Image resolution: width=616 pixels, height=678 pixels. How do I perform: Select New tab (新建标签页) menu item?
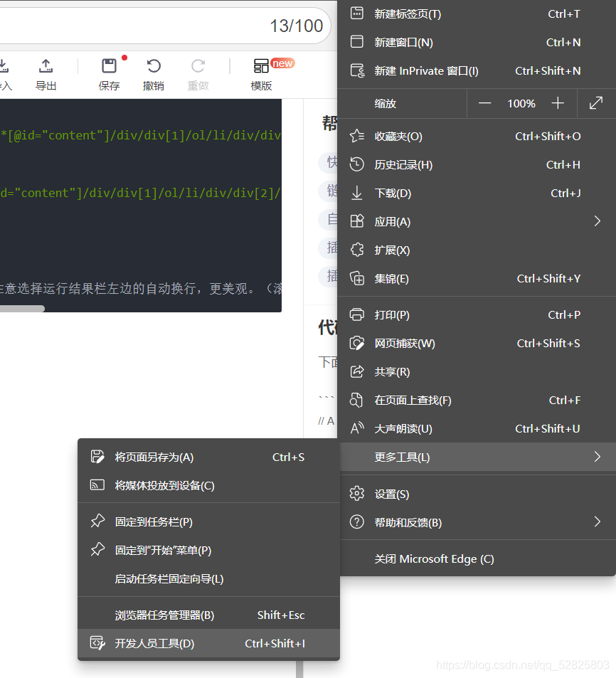click(477, 14)
